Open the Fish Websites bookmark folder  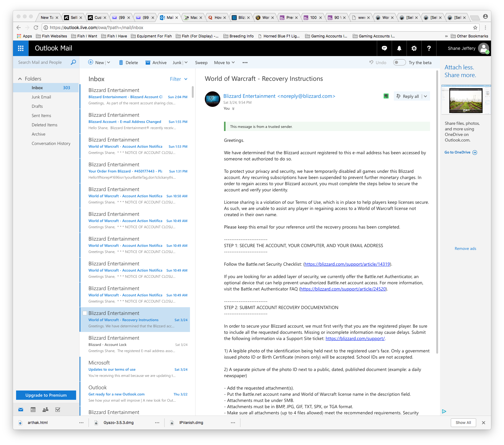51,36
